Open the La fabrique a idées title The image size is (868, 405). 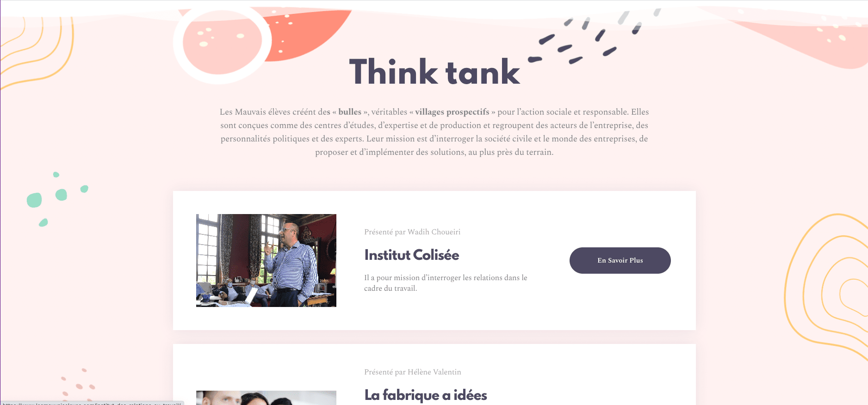coord(426,395)
